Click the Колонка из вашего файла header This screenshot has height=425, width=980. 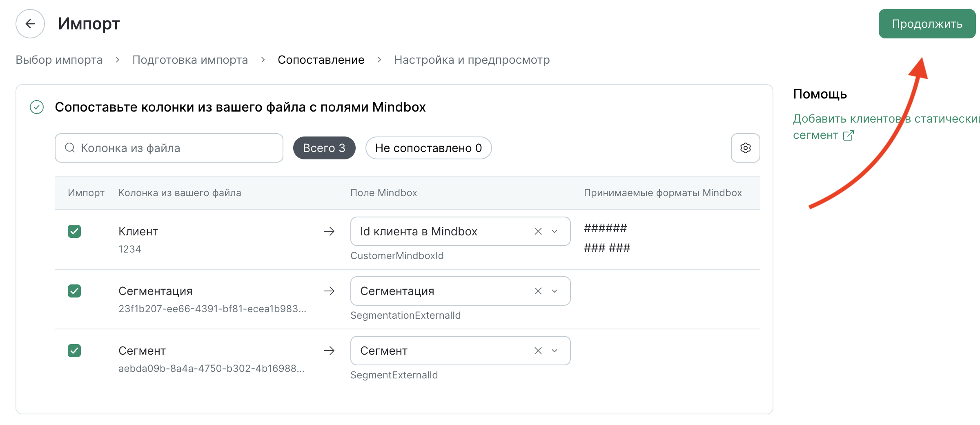pos(180,193)
